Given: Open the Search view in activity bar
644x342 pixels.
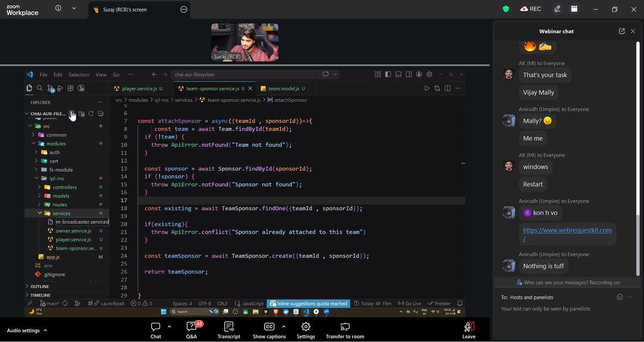Looking at the screenshot, I should [x=40, y=88].
